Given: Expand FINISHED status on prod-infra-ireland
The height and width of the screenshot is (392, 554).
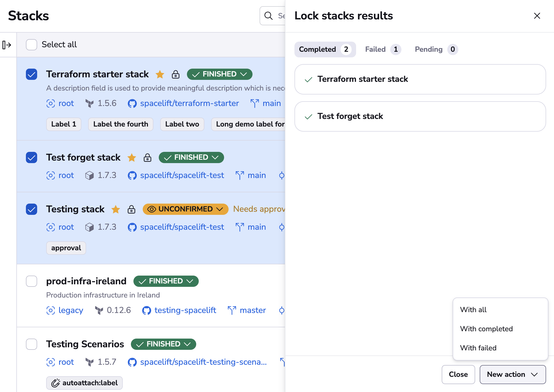Looking at the screenshot, I should click(x=166, y=281).
